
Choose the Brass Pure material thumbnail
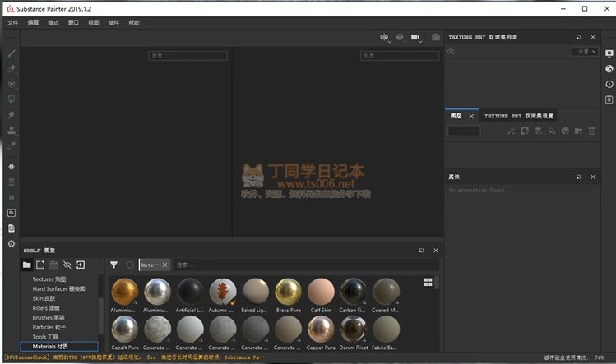click(x=289, y=292)
